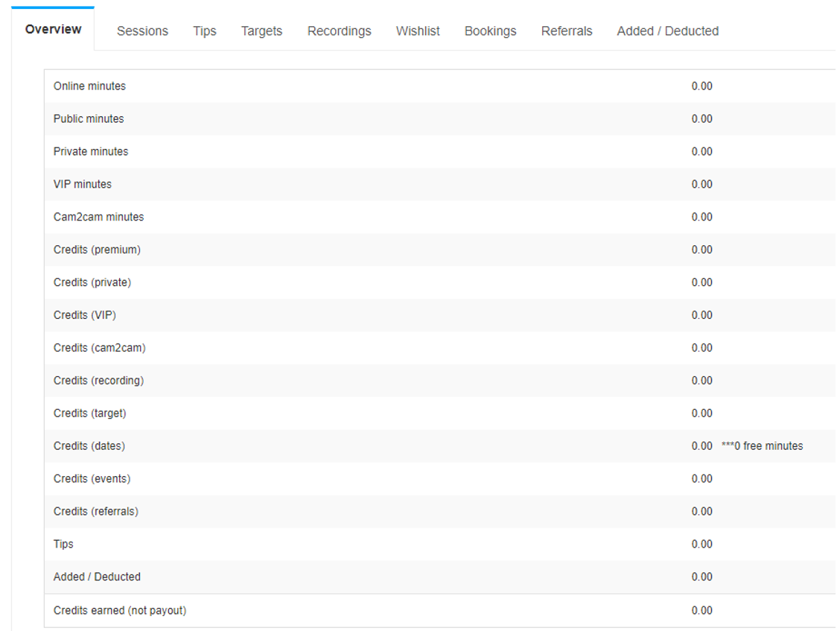Screen dimensions: 840x631
Task: Select the Public minutes row
Action: [439, 119]
